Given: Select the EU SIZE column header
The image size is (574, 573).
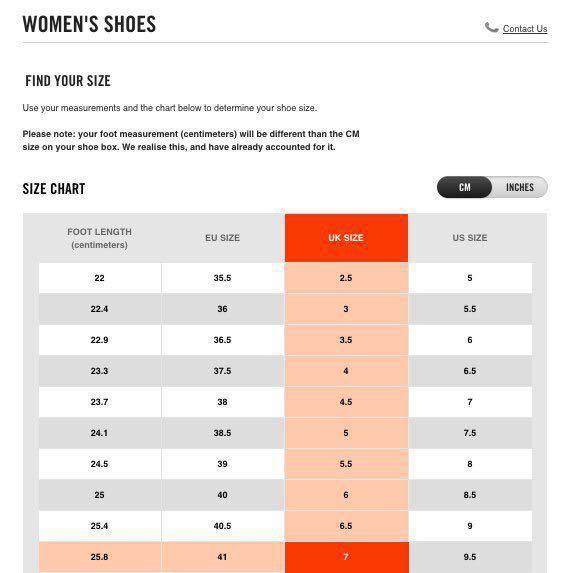Looking at the screenshot, I should click(x=222, y=238).
